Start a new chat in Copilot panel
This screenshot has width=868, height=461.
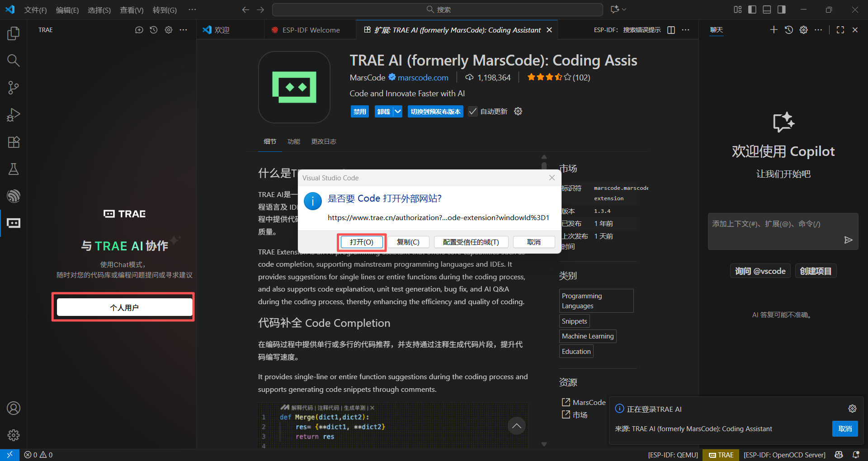(774, 30)
